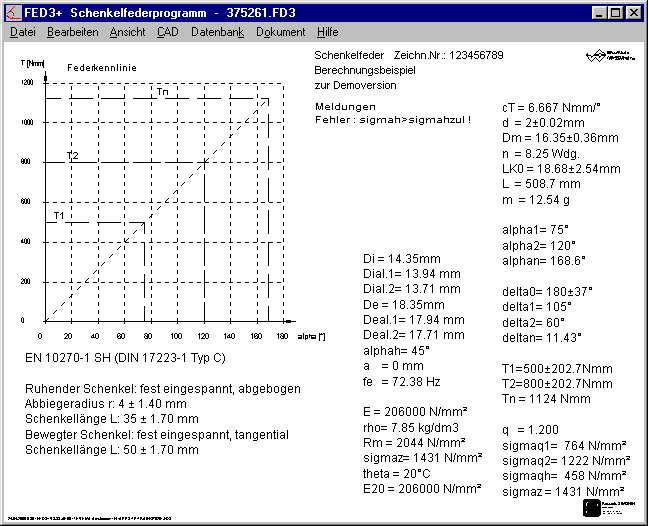Viewport: 648px width, 526px height.
Task: Click the 'Berechnungsbeispiel' line
Action: [365, 71]
